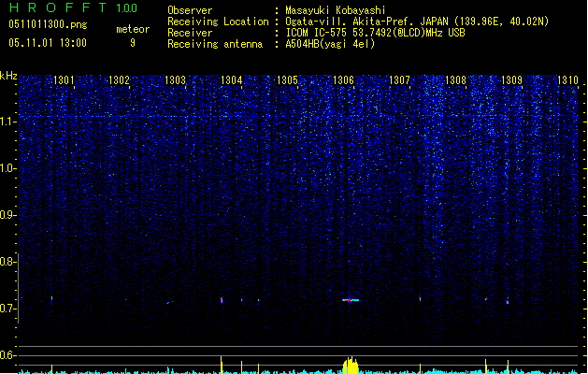Image resolution: width=588 pixels, height=374 pixels.
Task: Click the meteor count value 9
Action: [133, 43]
